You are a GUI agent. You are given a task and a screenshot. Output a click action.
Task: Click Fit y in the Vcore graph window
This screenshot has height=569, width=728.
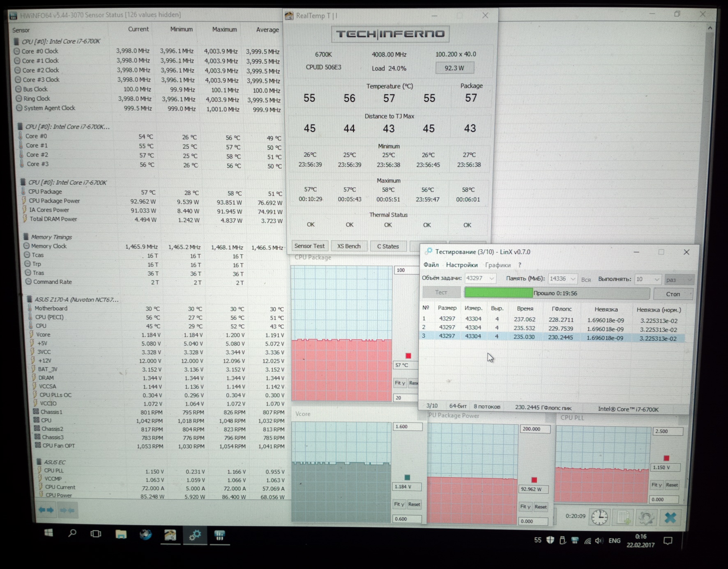click(399, 504)
